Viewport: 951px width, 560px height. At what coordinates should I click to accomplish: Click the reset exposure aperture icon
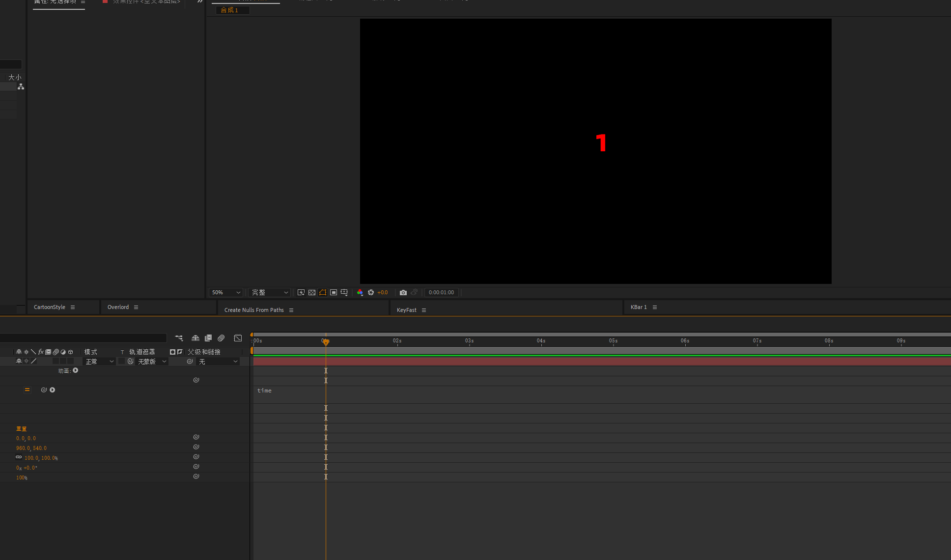pos(371,292)
